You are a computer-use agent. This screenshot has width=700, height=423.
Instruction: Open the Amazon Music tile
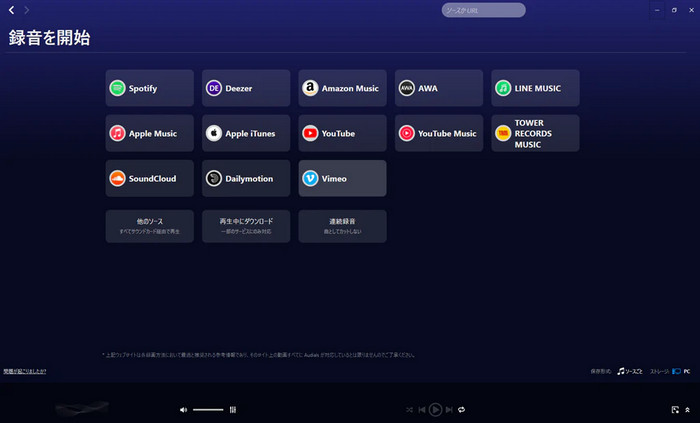coord(342,88)
